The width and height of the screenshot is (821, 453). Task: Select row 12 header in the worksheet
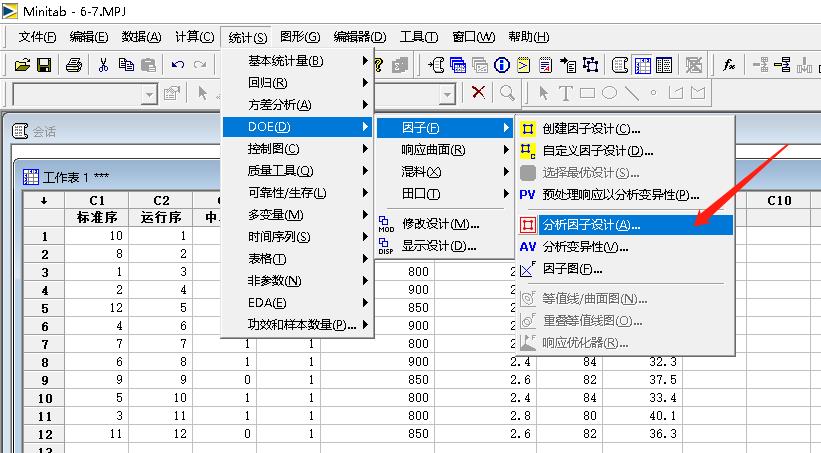click(43, 433)
